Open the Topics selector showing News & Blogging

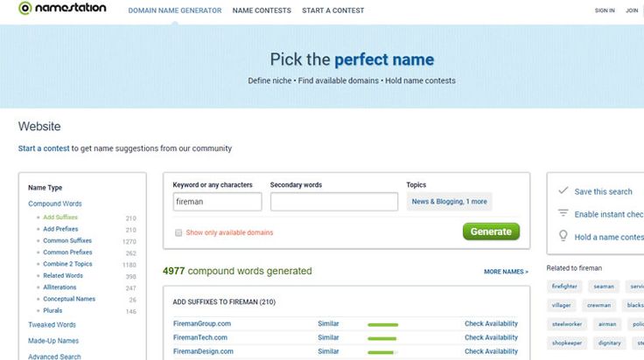point(450,202)
